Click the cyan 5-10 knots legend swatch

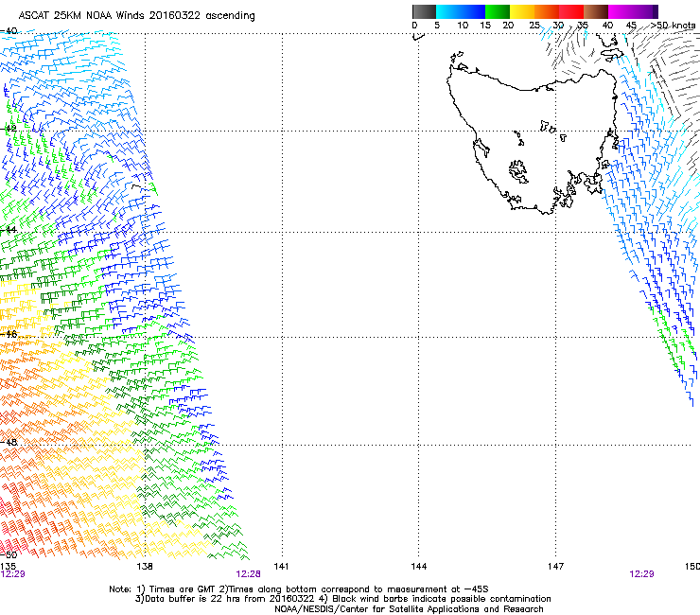tap(447, 11)
